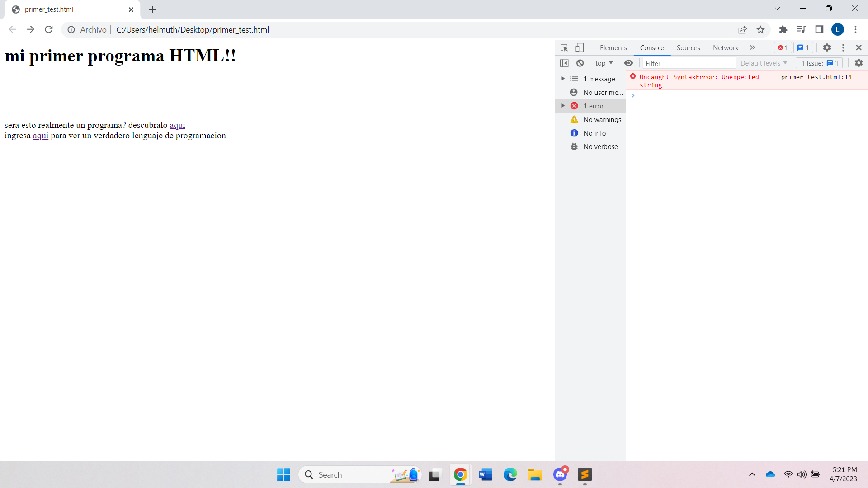868x488 pixels.
Task: Open the Wi-Fi network tray icon
Action: 788,474
